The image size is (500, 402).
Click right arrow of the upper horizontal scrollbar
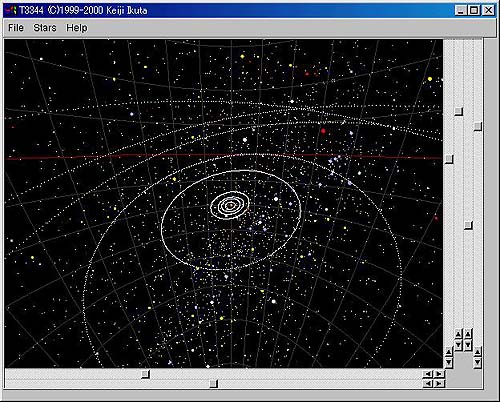(x=439, y=374)
